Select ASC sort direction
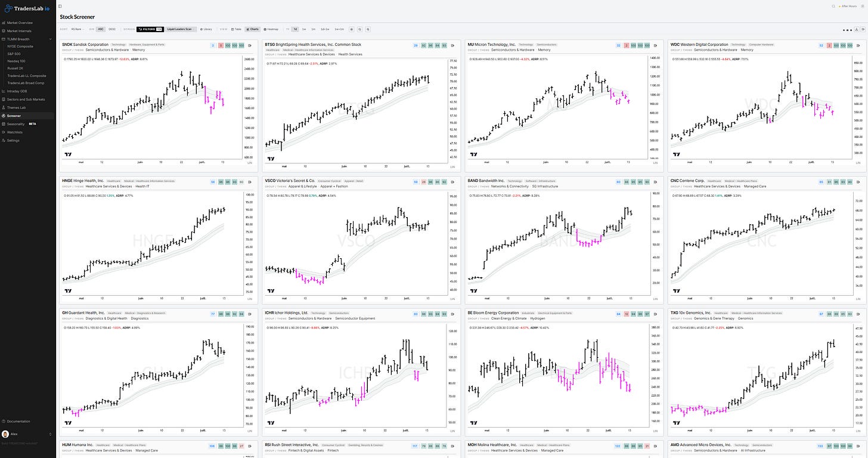This screenshot has width=868, height=458. click(x=101, y=29)
